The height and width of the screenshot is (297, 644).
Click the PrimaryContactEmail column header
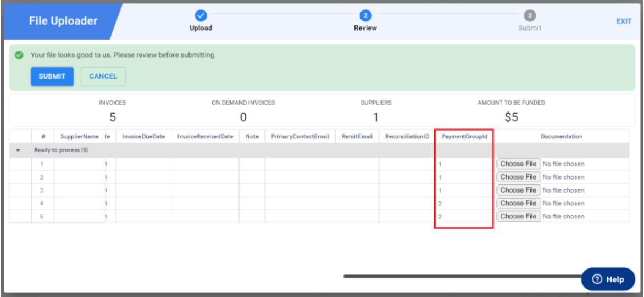[300, 137]
